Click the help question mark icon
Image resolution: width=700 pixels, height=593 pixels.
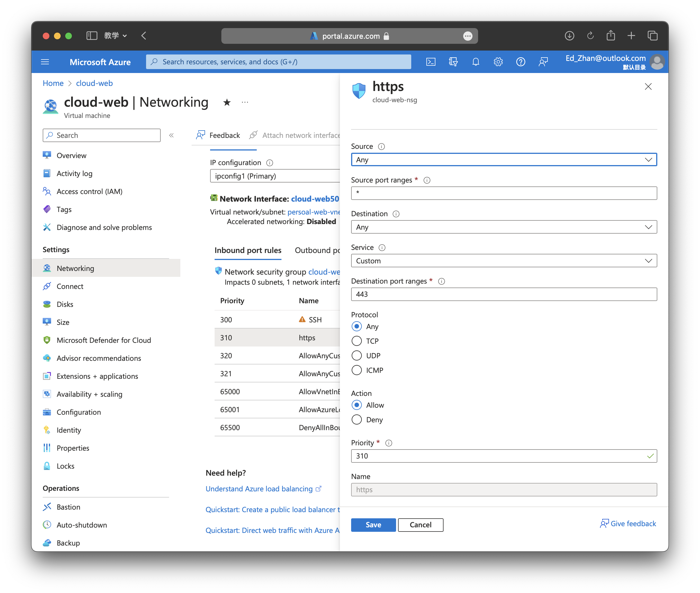(521, 62)
